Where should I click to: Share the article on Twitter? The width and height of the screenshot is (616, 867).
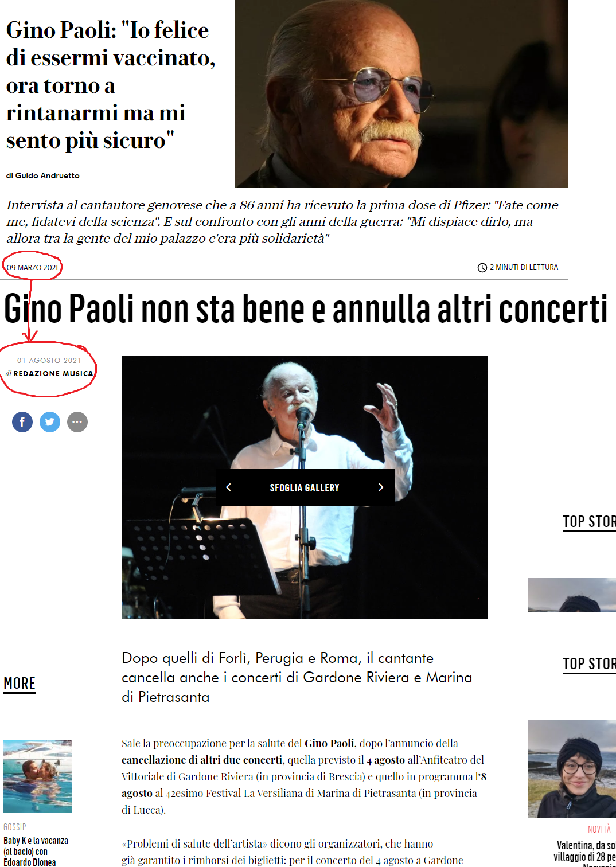(x=50, y=422)
